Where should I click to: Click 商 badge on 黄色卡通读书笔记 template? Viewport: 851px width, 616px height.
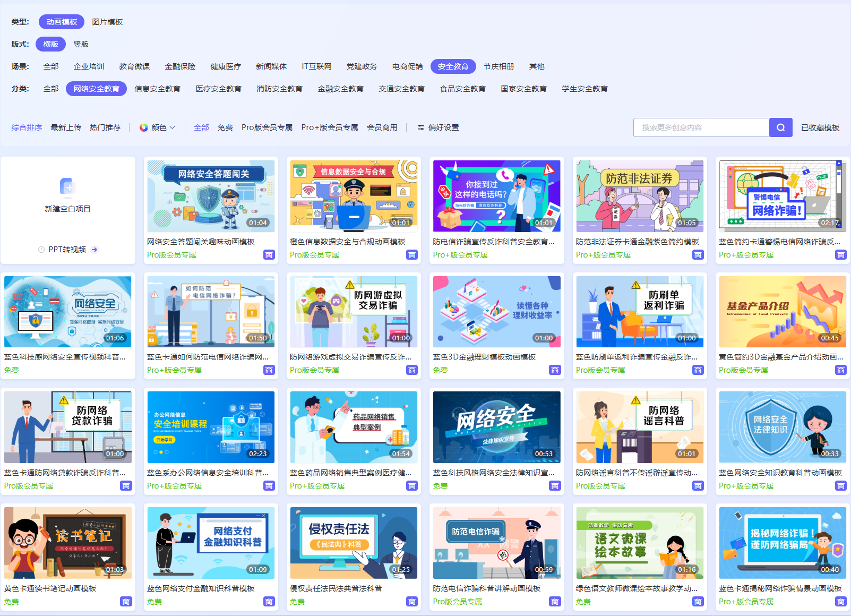[126, 602]
